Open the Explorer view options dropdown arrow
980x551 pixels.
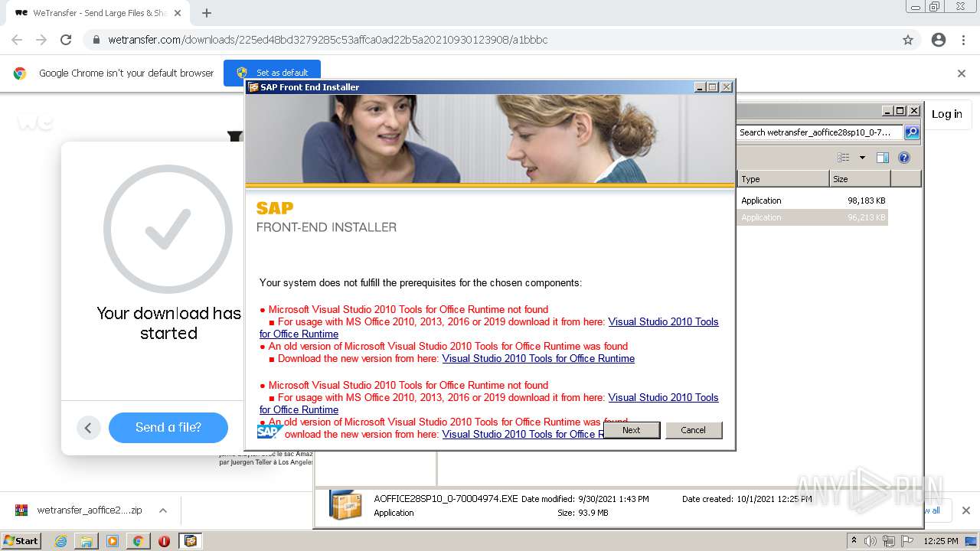862,158
